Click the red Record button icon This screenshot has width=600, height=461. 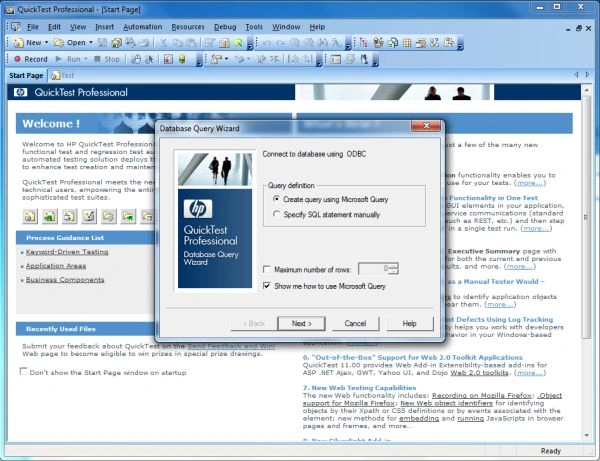coord(17,59)
